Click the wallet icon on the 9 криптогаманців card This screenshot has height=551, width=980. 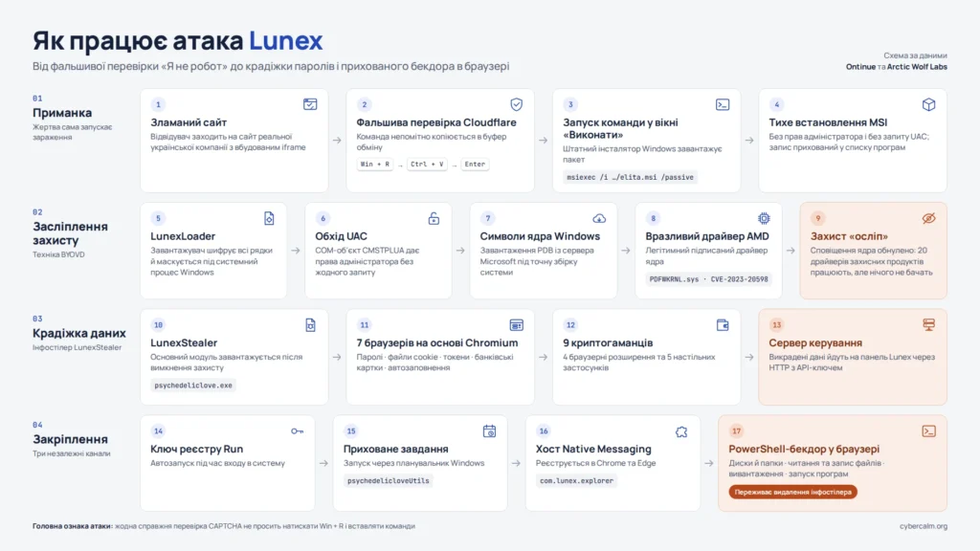pyautogui.click(x=723, y=325)
